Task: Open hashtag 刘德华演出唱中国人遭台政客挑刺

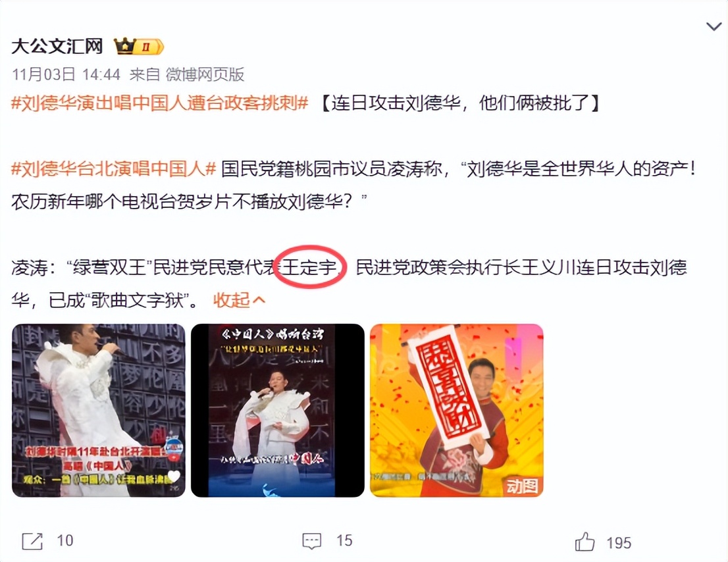Action: [x=160, y=103]
